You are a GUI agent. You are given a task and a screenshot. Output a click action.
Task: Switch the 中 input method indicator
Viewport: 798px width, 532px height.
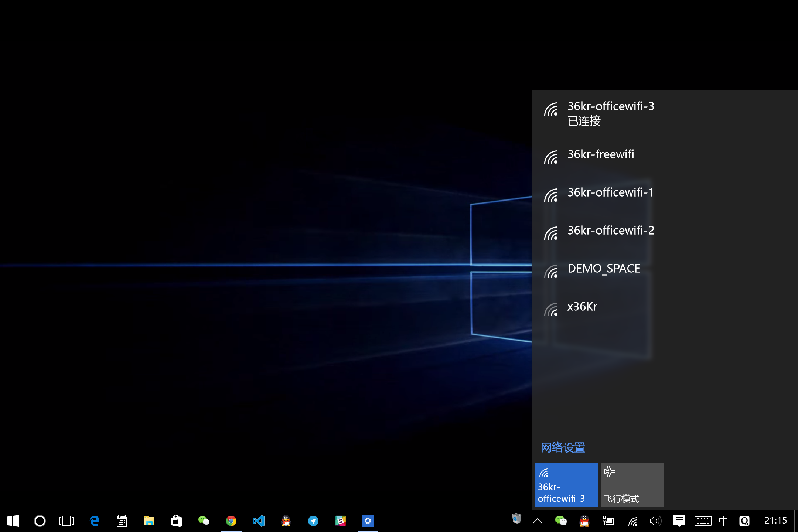point(723,521)
